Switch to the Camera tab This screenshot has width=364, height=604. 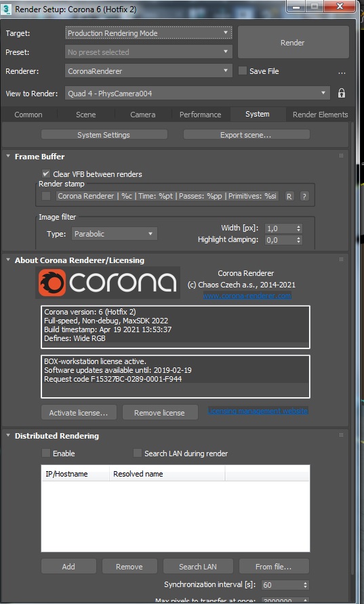[x=143, y=115]
